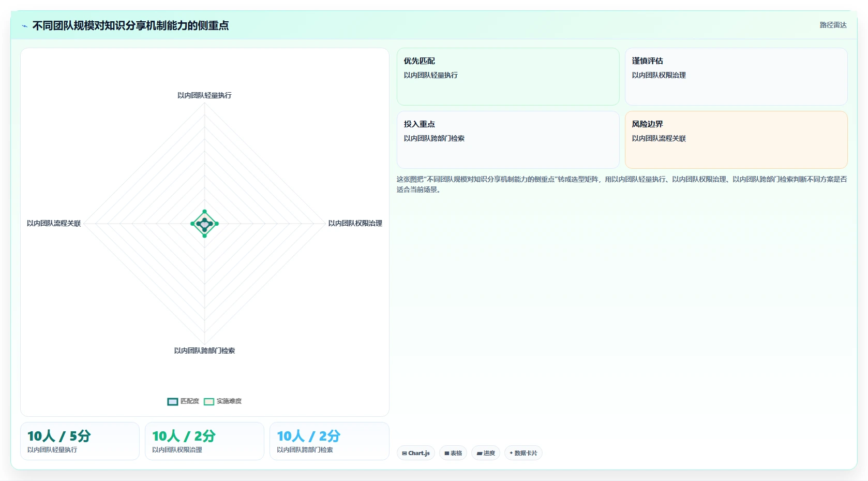Screen dimensions: 868x481
Task: Toggle the 匹配度 legend swatch
Action: click(173, 401)
